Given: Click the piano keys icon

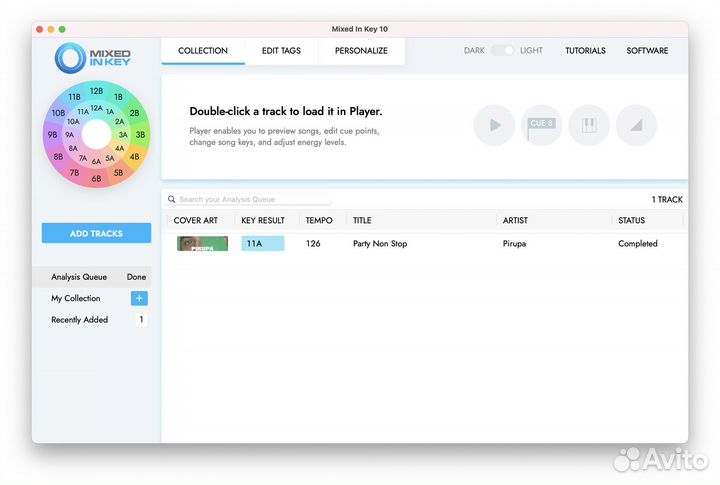Looking at the screenshot, I should [589, 126].
